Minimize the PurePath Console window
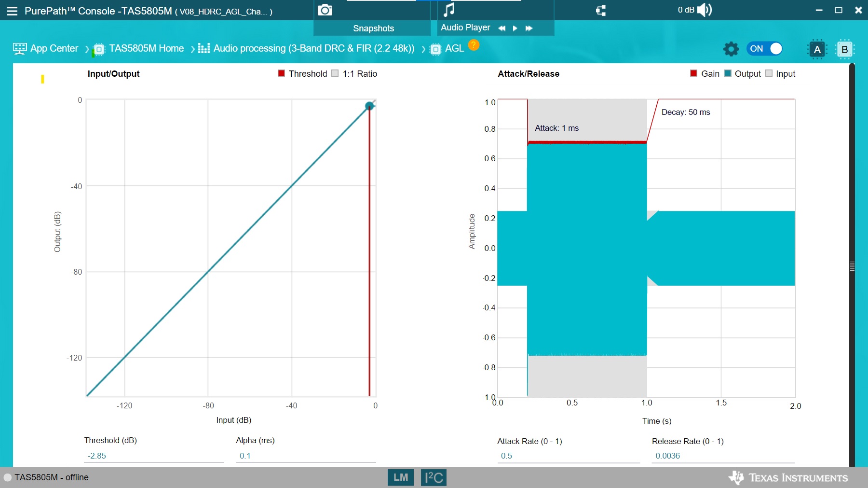 click(x=819, y=10)
